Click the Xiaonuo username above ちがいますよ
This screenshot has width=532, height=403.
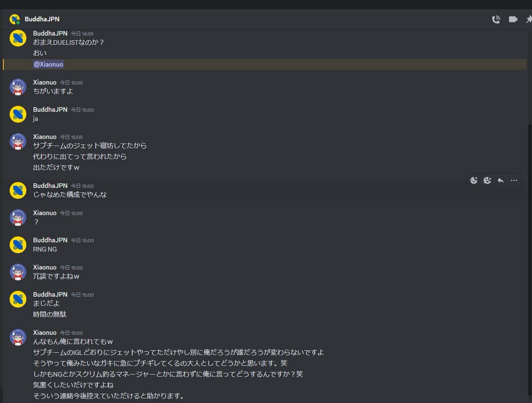pos(45,82)
